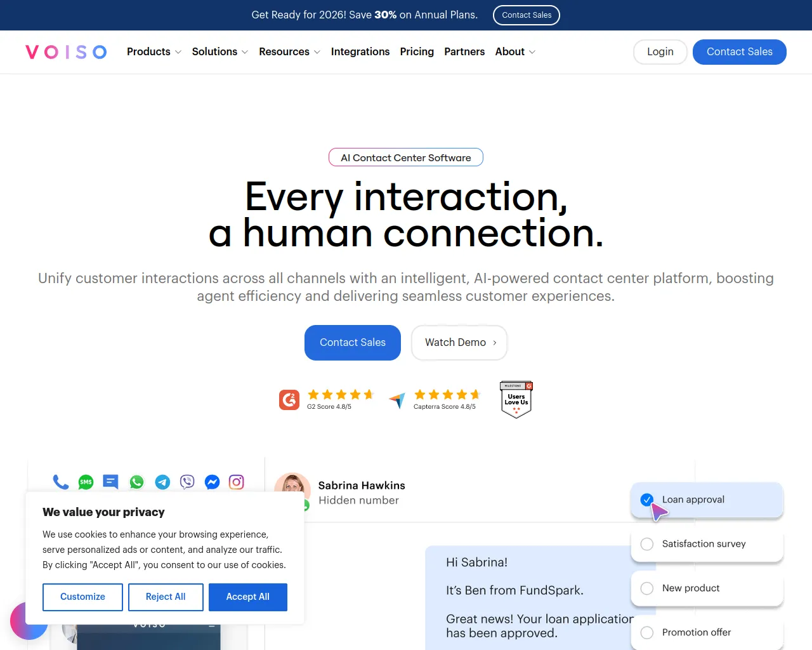The width and height of the screenshot is (812, 650).
Task: Choose the New product radio option
Action: [x=647, y=588]
